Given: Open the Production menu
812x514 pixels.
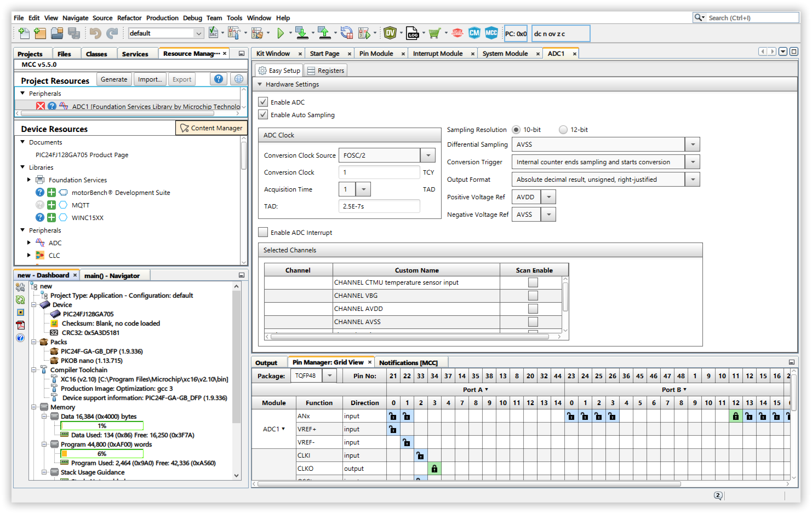Looking at the screenshot, I should pyautogui.click(x=162, y=18).
